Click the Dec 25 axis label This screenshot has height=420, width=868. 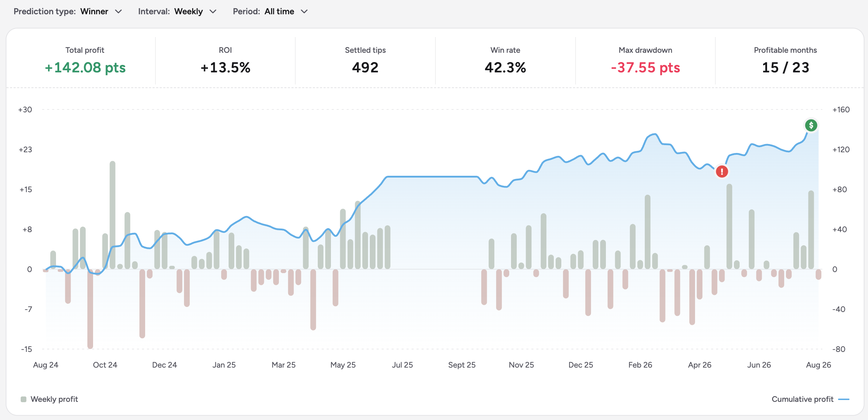(581, 365)
